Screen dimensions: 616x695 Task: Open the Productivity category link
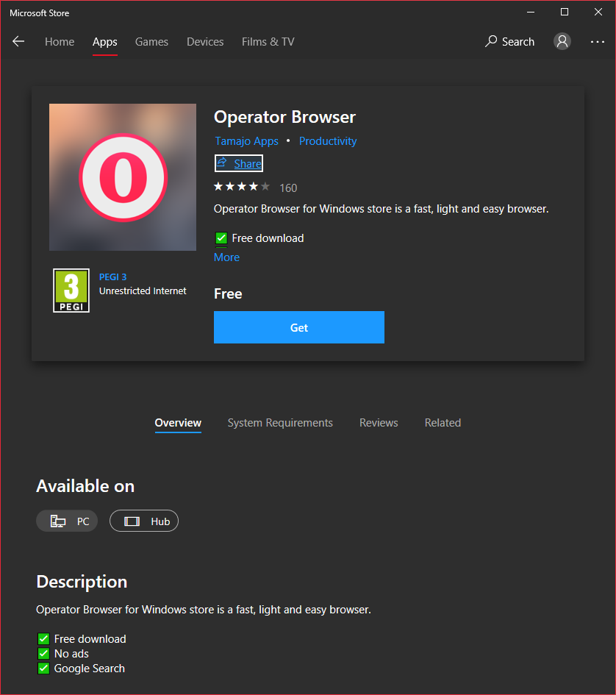pos(328,141)
